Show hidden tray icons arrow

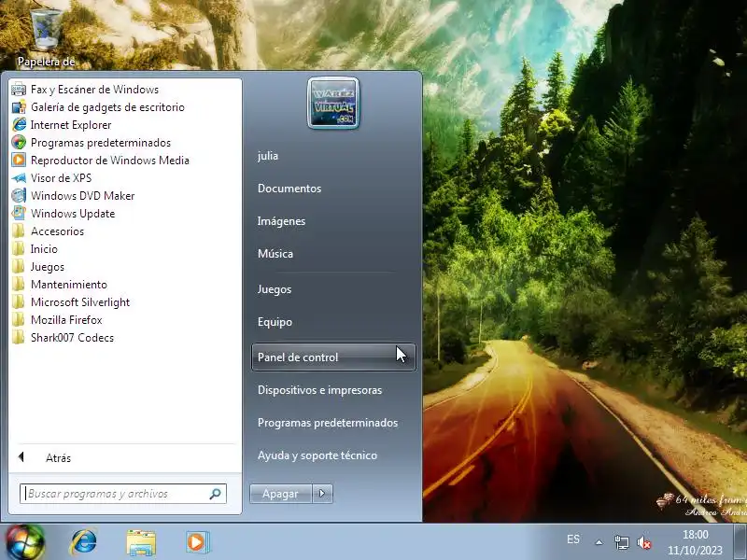(x=599, y=542)
